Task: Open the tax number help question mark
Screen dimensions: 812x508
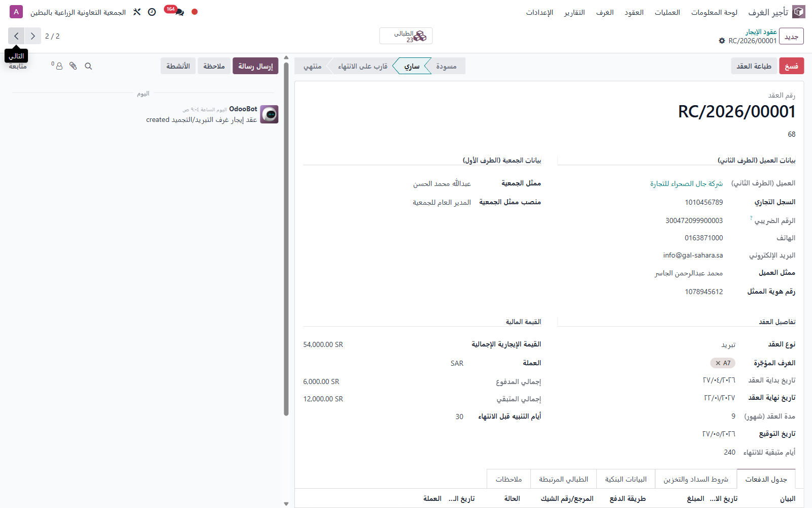Action: pyautogui.click(x=751, y=218)
